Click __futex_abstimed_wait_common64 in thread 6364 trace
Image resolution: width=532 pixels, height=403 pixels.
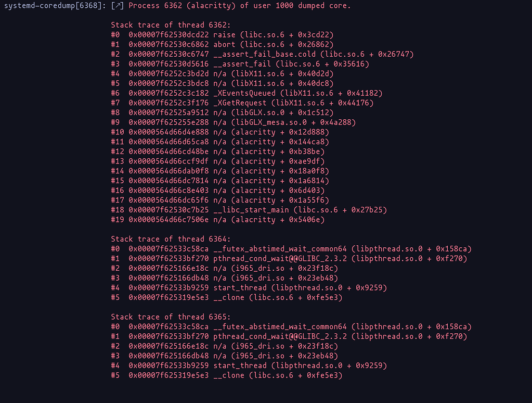(x=280, y=249)
